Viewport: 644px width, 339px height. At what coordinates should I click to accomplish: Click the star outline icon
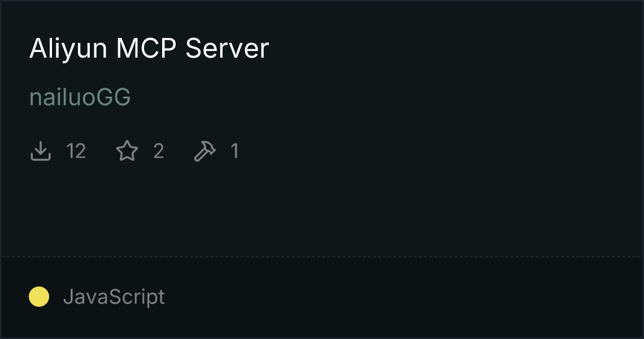coord(127,151)
